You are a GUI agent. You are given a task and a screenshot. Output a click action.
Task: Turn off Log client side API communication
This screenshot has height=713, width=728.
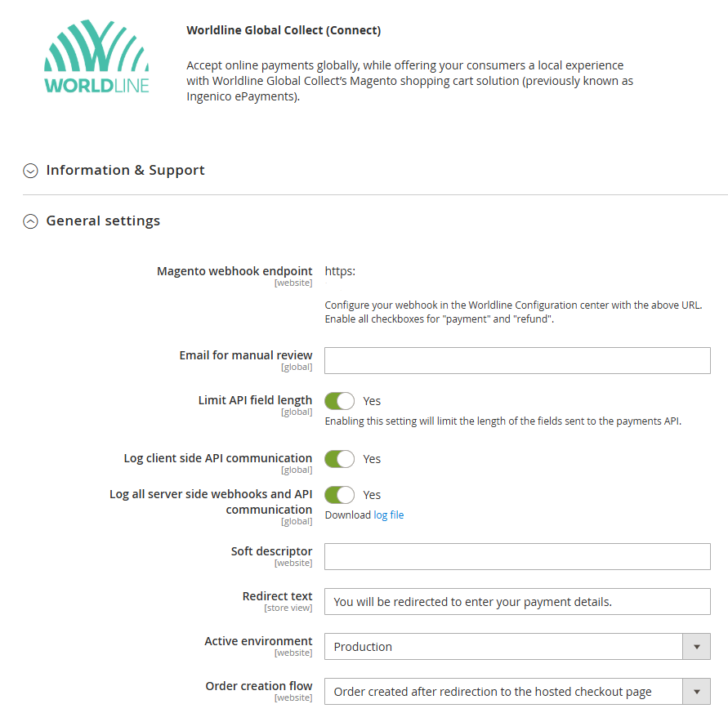click(339, 458)
